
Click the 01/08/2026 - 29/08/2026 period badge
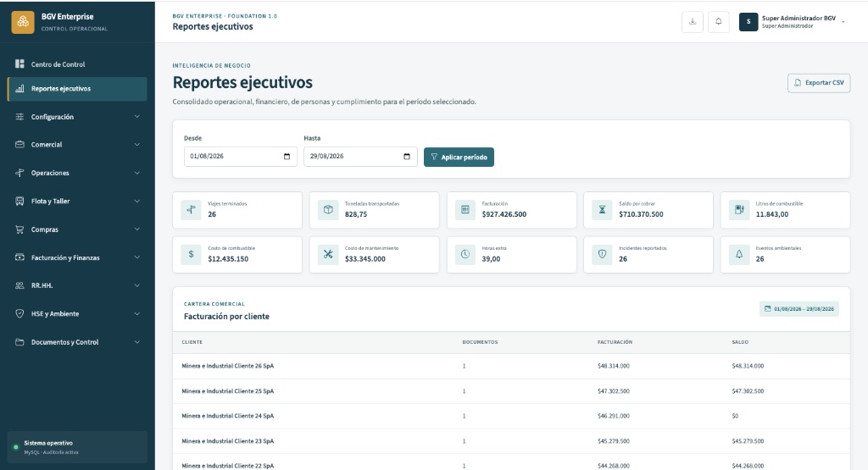tap(798, 308)
